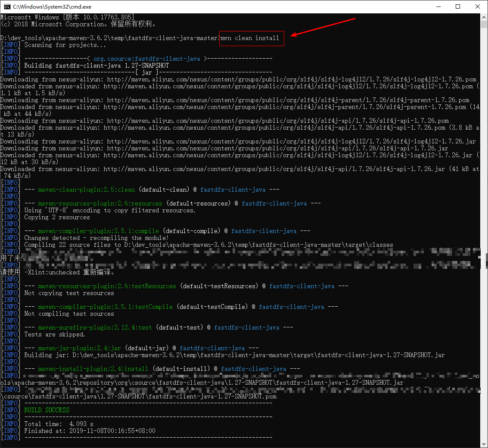Click the 'mvn clean install' command text

250,38
